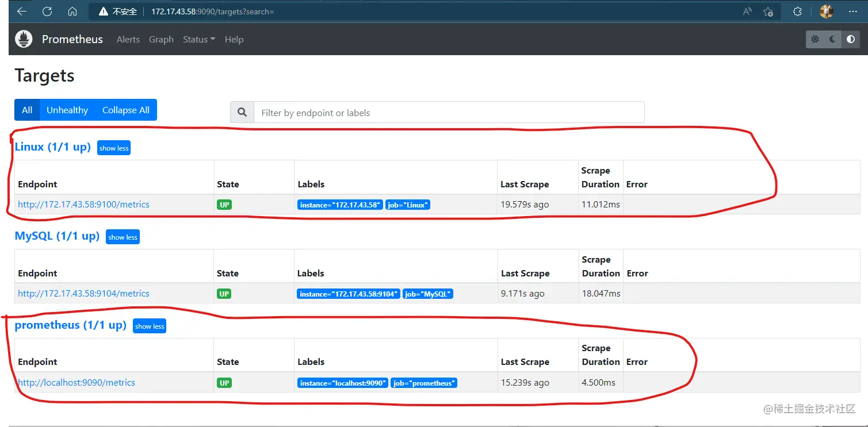Go to the browser home page icon
Image resolution: width=868 pixels, height=427 pixels.
click(72, 11)
